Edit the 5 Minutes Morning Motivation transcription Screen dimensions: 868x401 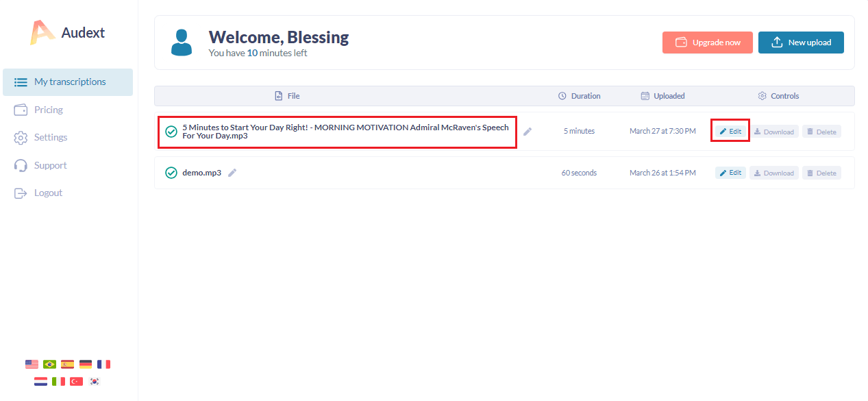click(x=730, y=132)
